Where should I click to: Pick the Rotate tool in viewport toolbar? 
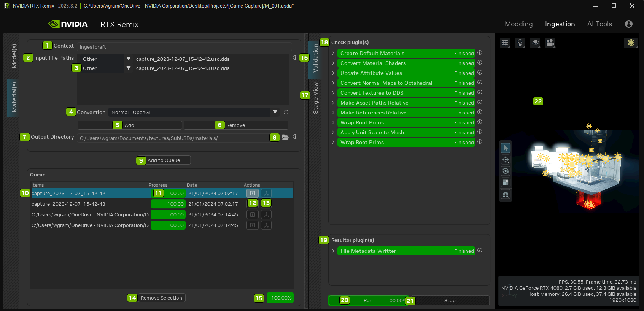click(x=506, y=171)
